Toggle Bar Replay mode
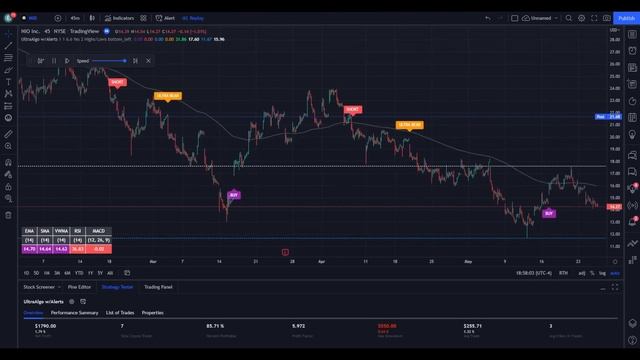This screenshot has width=640, height=360. pos(193,18)
